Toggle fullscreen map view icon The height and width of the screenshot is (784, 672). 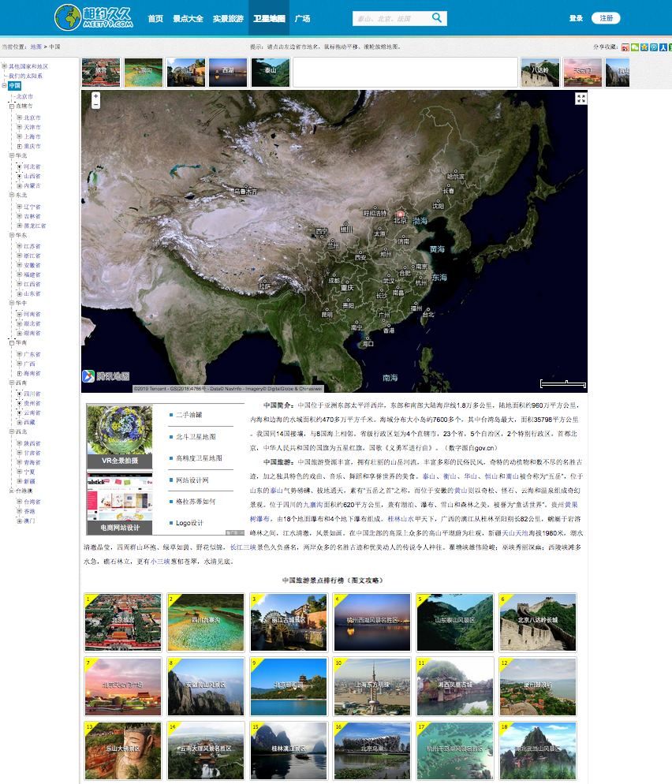pyautogui.click(x=581, y=98)
